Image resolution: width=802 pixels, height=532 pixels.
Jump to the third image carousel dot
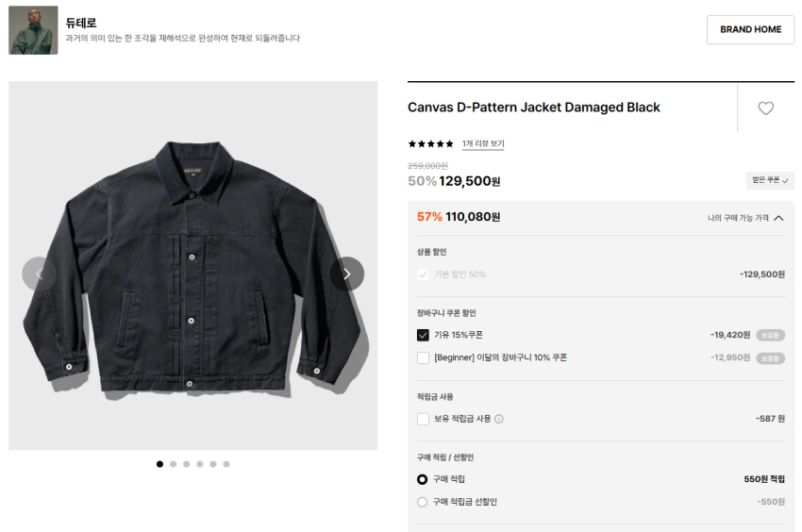pos(187,464)
